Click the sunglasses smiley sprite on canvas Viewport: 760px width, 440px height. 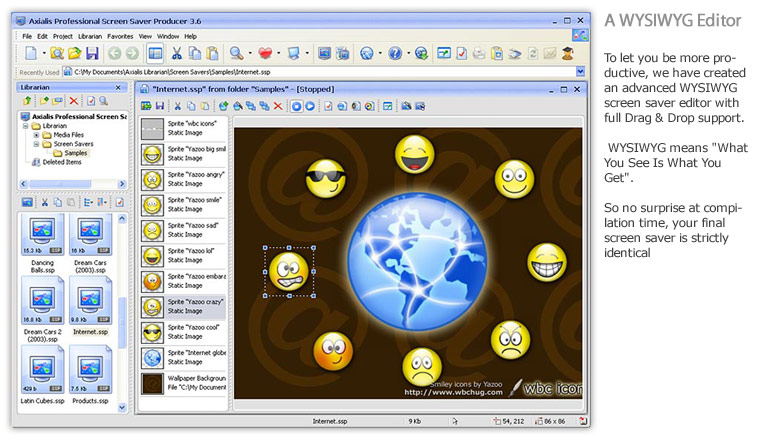325,178
